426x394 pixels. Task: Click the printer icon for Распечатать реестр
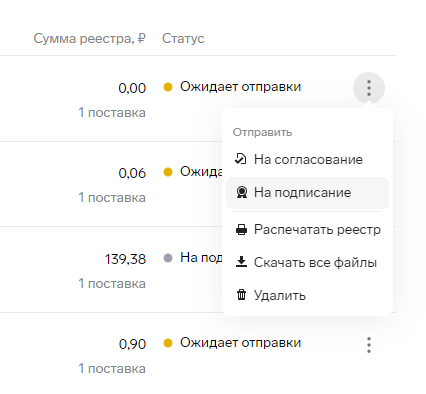[x=241, y=230]
